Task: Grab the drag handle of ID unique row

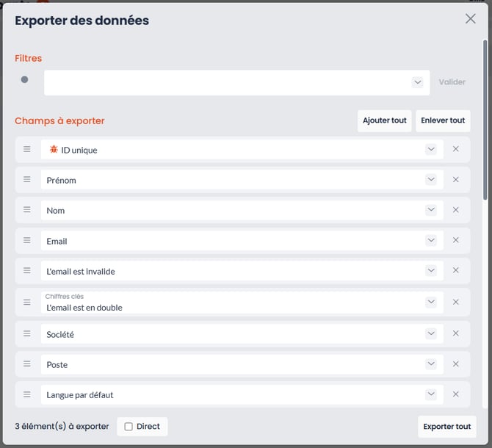Action: pos(27,149)
